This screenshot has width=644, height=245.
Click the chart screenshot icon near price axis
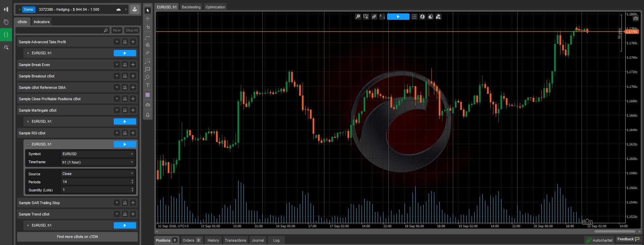636,18
